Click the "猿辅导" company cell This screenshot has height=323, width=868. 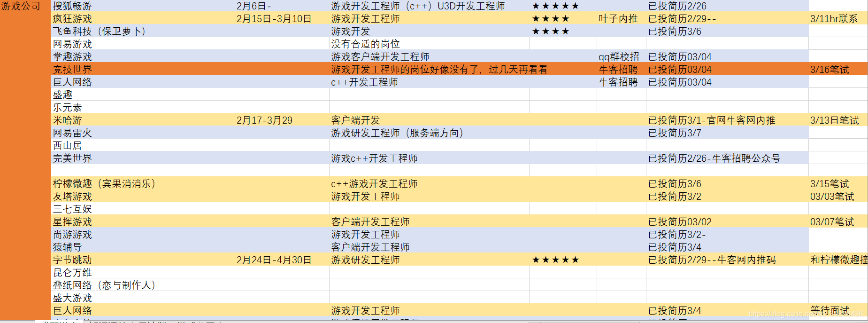tap(143, 247)
